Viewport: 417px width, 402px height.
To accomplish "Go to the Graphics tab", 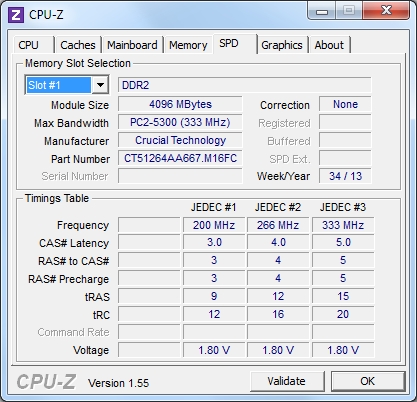I will coord(282,45).
